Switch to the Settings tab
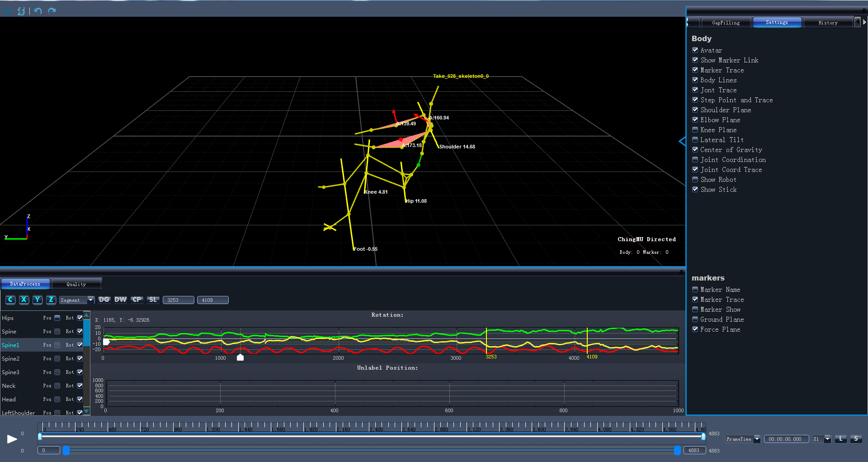The width and height of the screenshot is (868, 462). click(777, 23)
